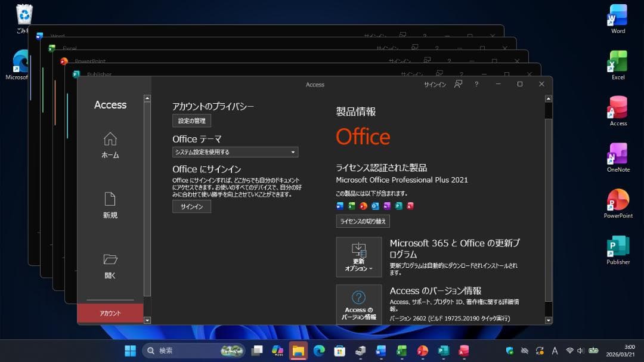Open the PowerPoint desktop shortcut
Viewport: 644px width, 362px height.
618,204
